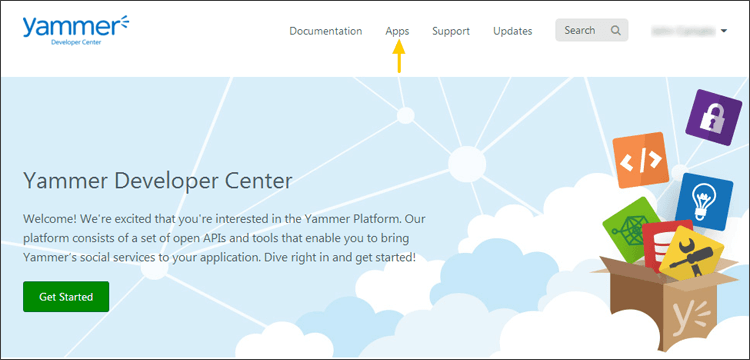750x360 pixels.
Task: Click the green Get Started button
Action: click(x=66, y=296)
